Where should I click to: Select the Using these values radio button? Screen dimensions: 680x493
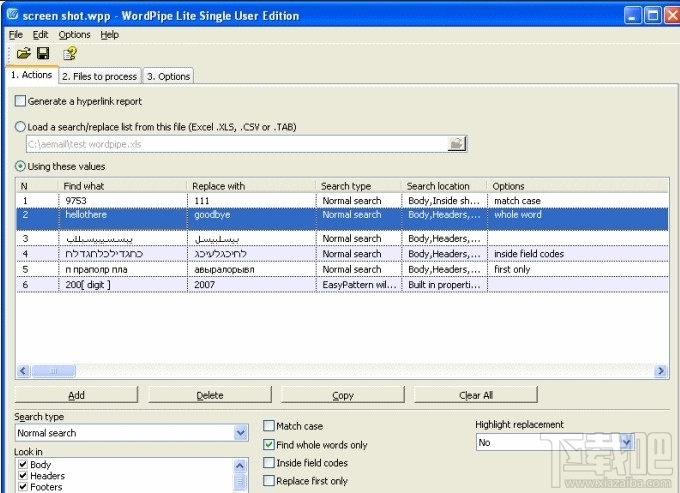coord(20,166)
